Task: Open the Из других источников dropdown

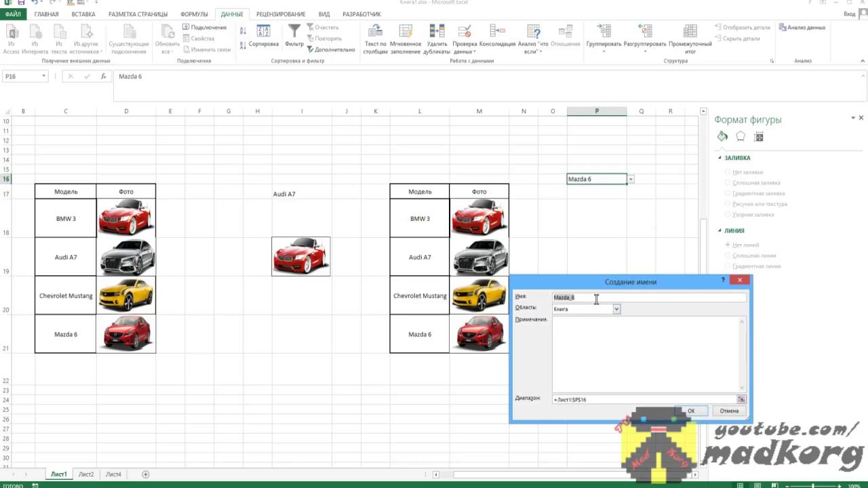Action: [x=85, y=39]
